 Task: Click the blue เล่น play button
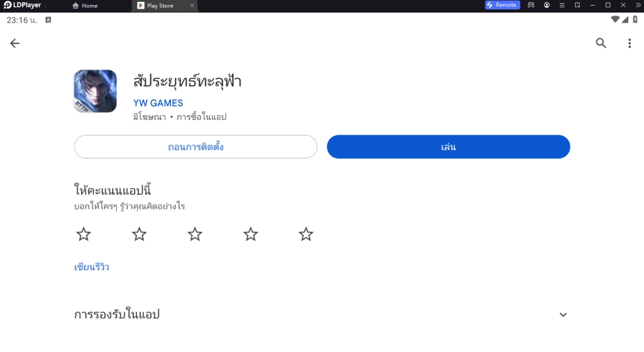tap(448, 147)
